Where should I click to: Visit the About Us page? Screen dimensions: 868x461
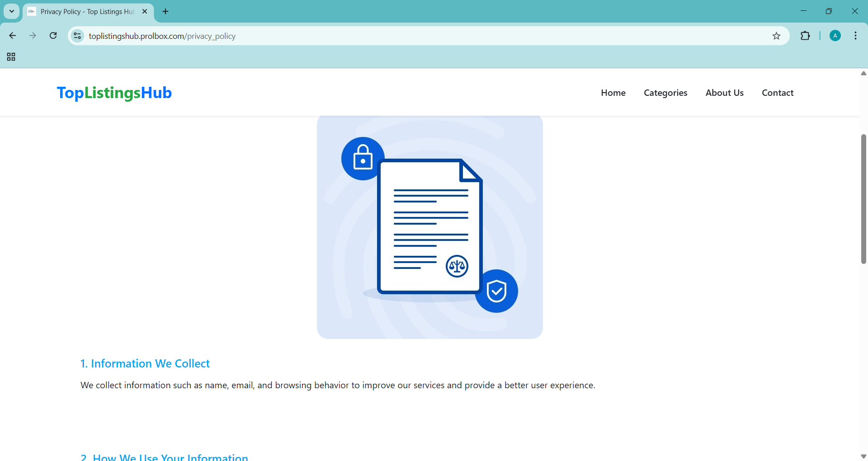tap(724, 93)
